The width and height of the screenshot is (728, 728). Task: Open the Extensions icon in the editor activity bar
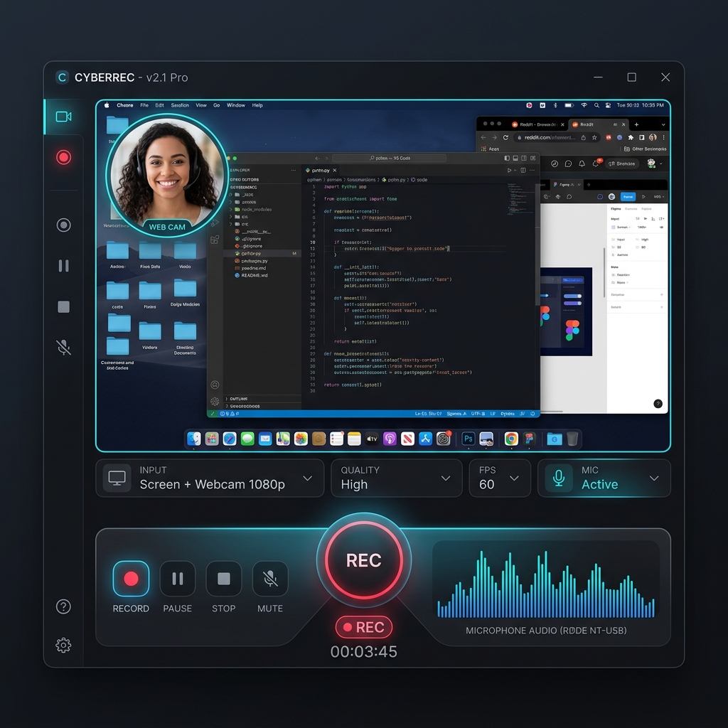click(x=215, y=240)
